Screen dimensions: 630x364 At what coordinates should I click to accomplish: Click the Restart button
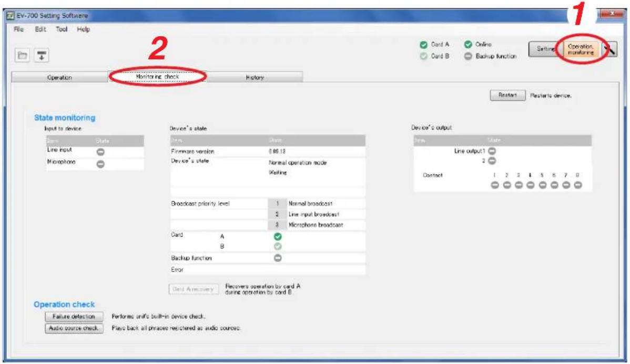click(x=507, y=95)
